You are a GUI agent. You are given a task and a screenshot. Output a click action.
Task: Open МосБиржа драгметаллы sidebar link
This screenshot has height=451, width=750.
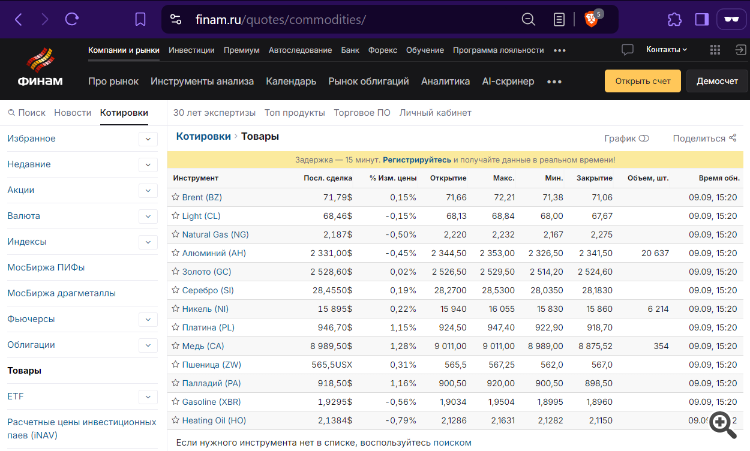click(61, 293)
